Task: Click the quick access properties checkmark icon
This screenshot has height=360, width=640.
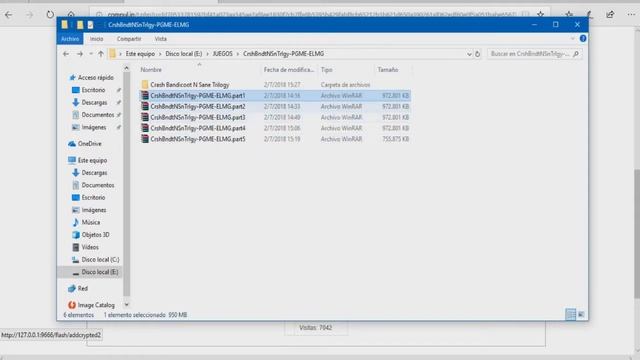Action: point(90,25)
